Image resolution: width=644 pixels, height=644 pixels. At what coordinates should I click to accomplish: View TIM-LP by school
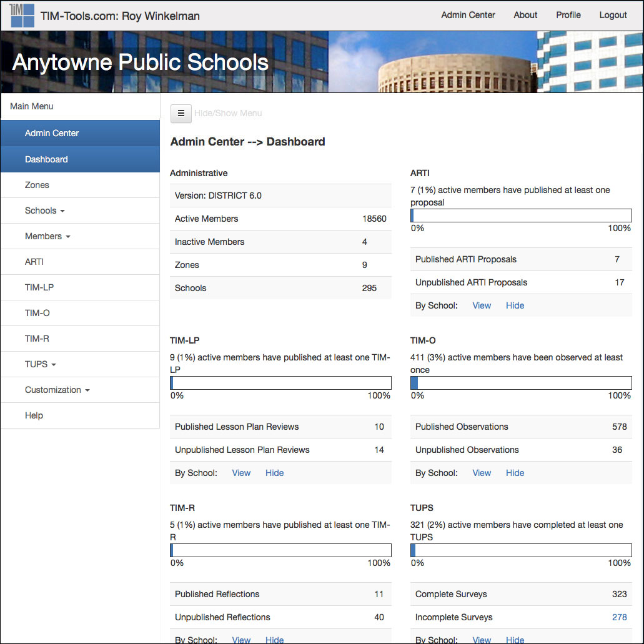pos(241,473)
